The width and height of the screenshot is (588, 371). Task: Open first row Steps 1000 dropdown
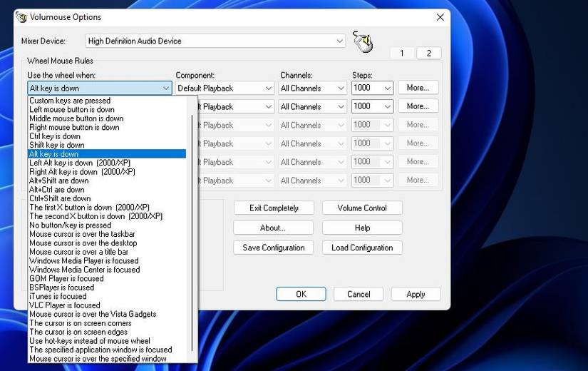[x=372, y=88]
